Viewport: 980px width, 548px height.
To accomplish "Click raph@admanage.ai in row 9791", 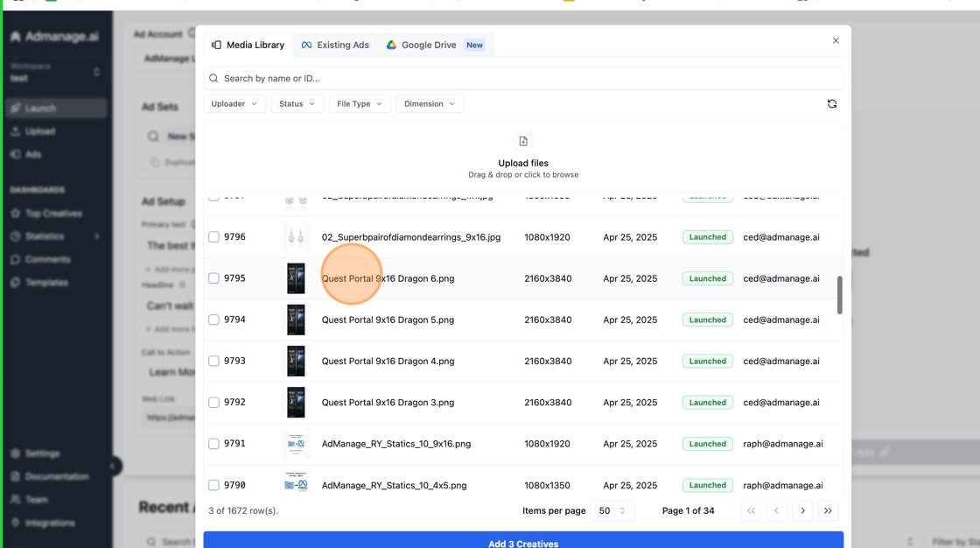I will (x=783, y=444).
